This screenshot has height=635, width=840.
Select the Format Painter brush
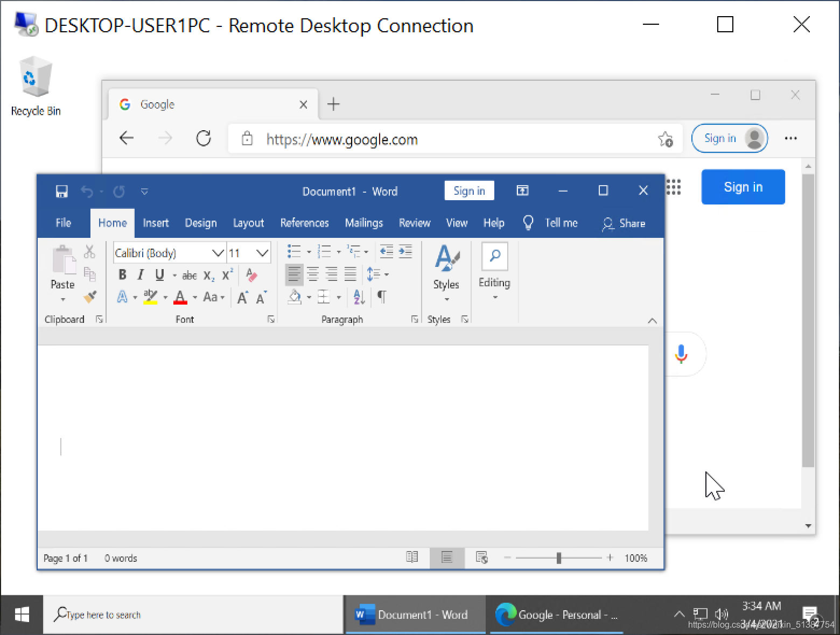89,297
